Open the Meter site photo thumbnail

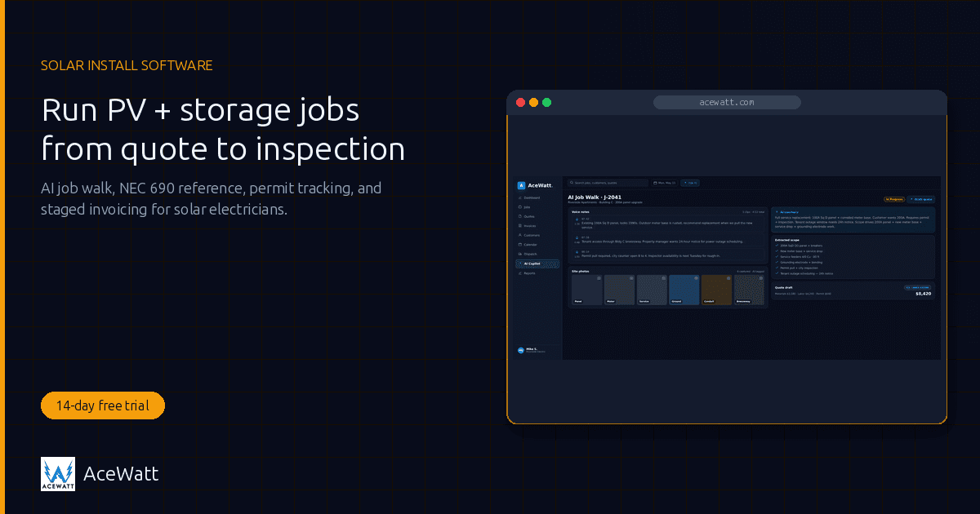[619, 290]
